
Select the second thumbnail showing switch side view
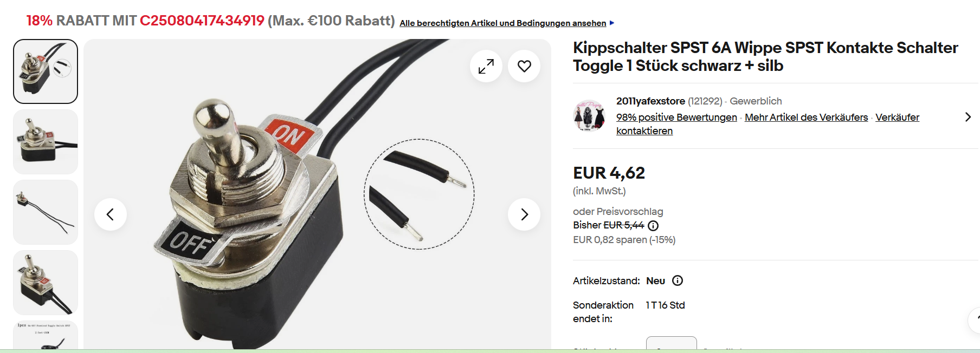click(x=46, y=142)
